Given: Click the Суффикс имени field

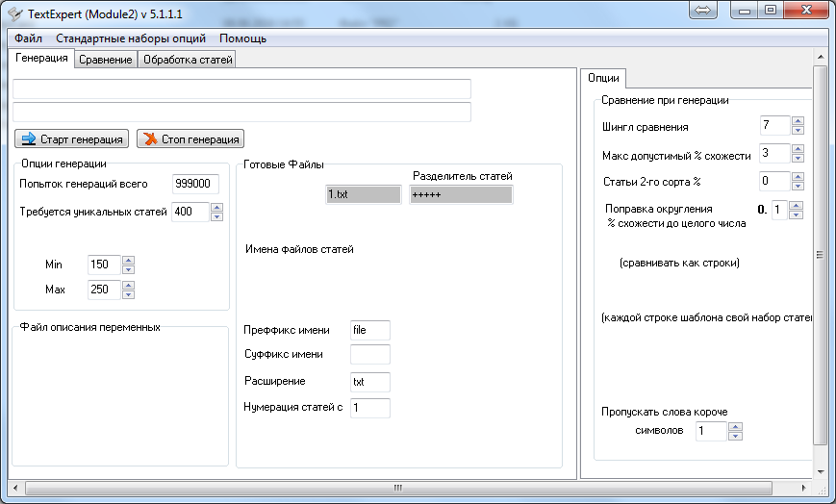Looking at the screenshot, I should coord(370,354).
